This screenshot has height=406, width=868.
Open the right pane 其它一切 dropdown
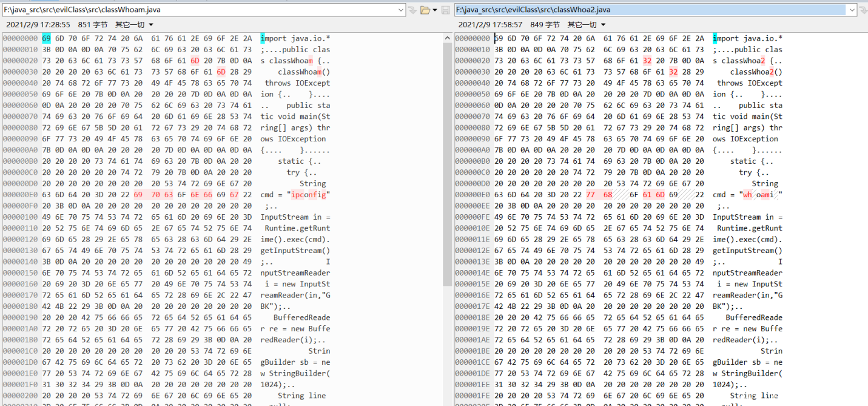pos(586,24)
